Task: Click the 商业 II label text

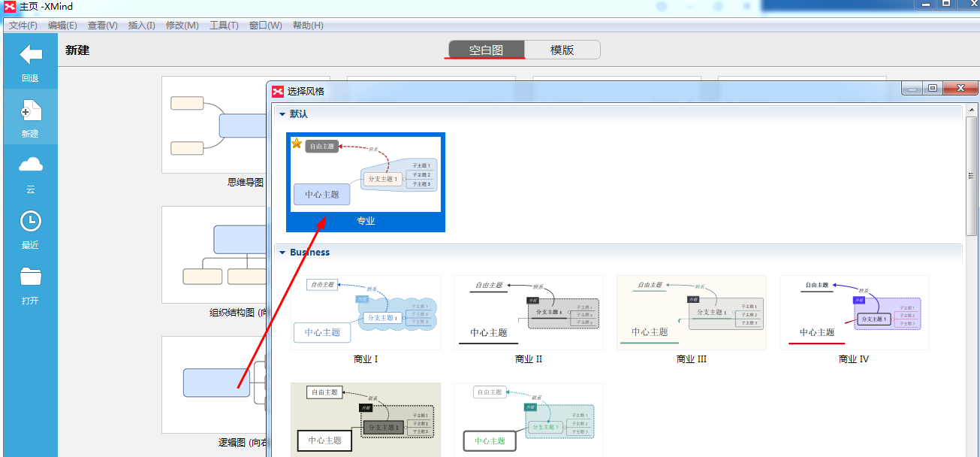Action: click(x=529, y=359)
